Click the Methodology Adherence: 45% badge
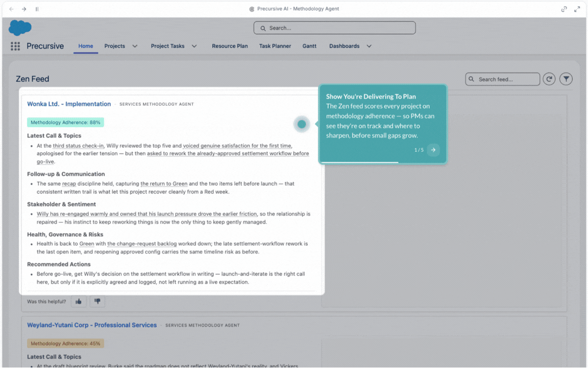The image size is (588, 368). point(65,343)
